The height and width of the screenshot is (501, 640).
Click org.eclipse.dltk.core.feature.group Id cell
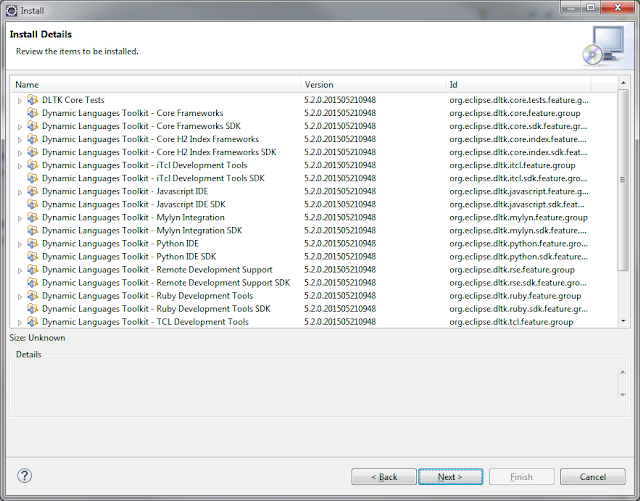515,113
